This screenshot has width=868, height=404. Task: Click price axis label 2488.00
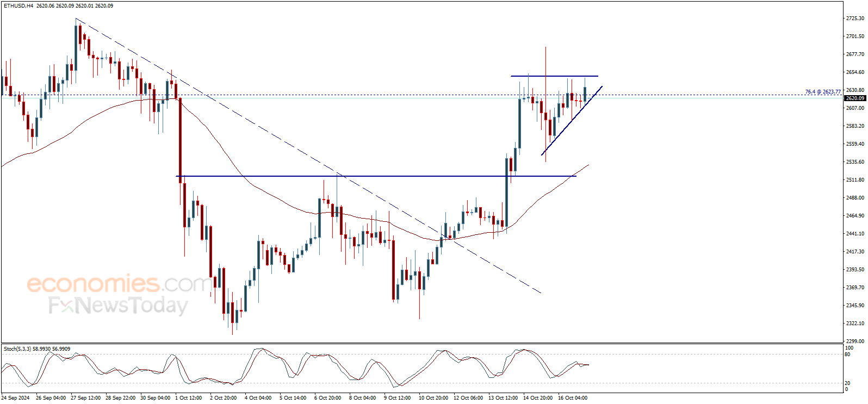[x=855, y=198]
